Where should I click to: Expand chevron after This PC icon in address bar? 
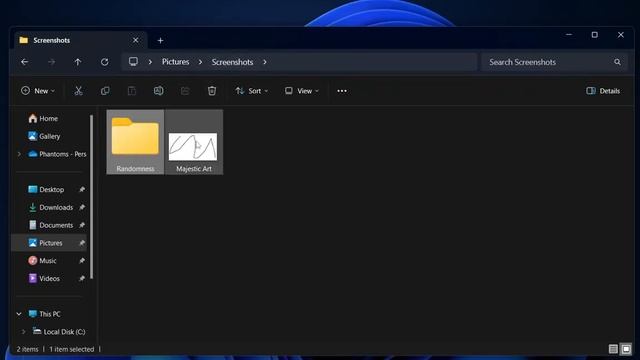pyautogui.click(x=150, y=62)
